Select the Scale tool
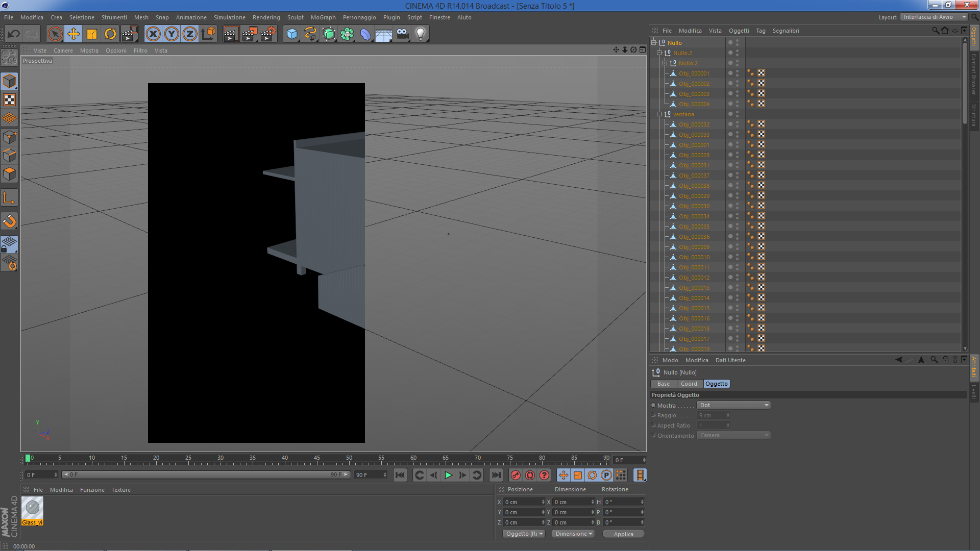Screen dimensions: 980x551 92,34
